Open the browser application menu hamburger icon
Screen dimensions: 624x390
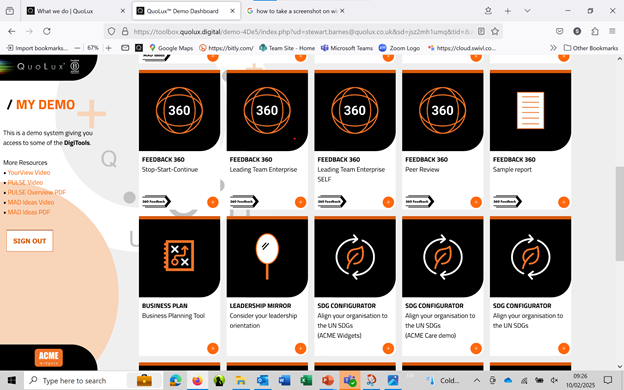click(612, 31)
